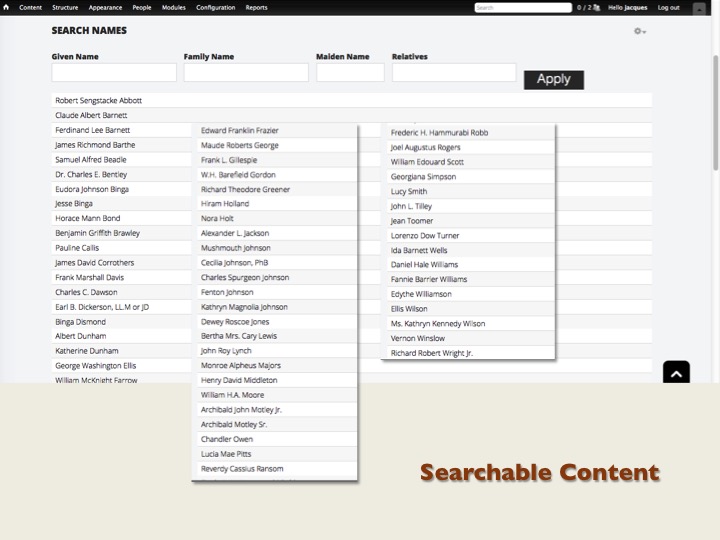This screenshot has height=540, width=720.
Task: Focus the Given Name input field
Action: tap(114, 73)
